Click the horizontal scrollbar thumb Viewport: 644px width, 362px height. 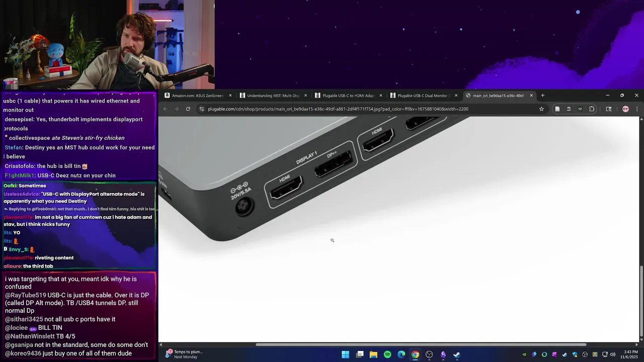[421, 344]
